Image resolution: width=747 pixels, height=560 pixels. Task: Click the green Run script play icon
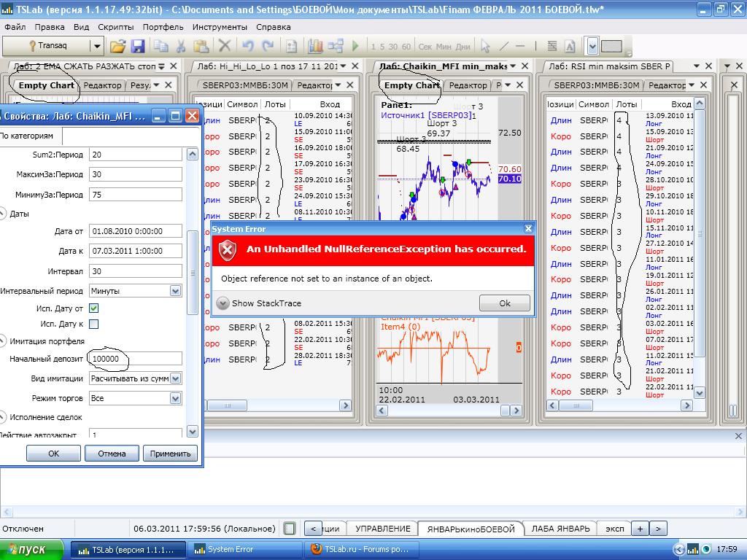click(x=355, y=46)
